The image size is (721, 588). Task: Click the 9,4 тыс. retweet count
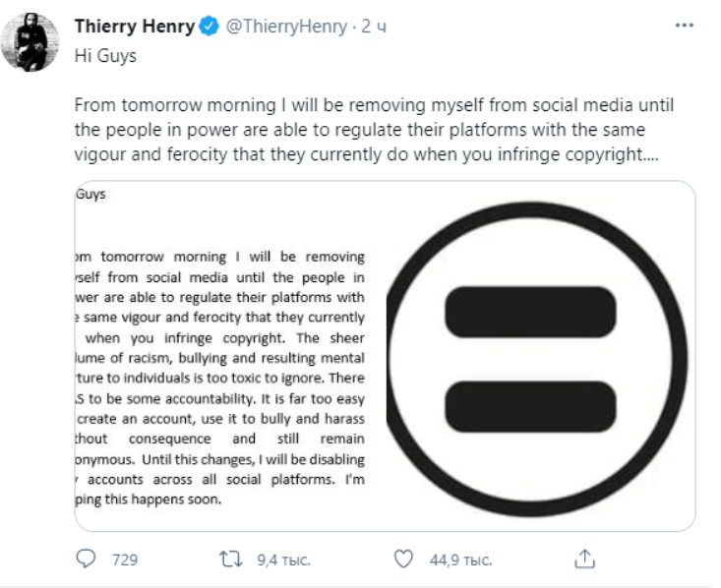(x=283, y=559)
